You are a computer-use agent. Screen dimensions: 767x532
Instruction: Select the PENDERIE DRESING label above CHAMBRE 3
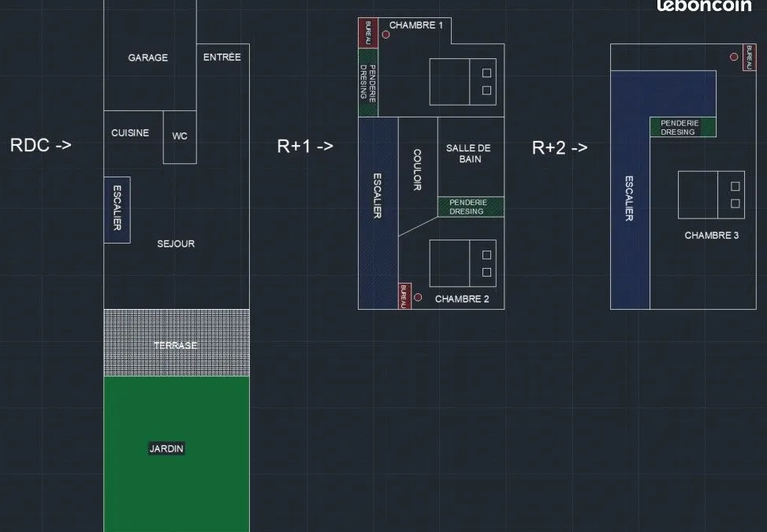(680, 128)
